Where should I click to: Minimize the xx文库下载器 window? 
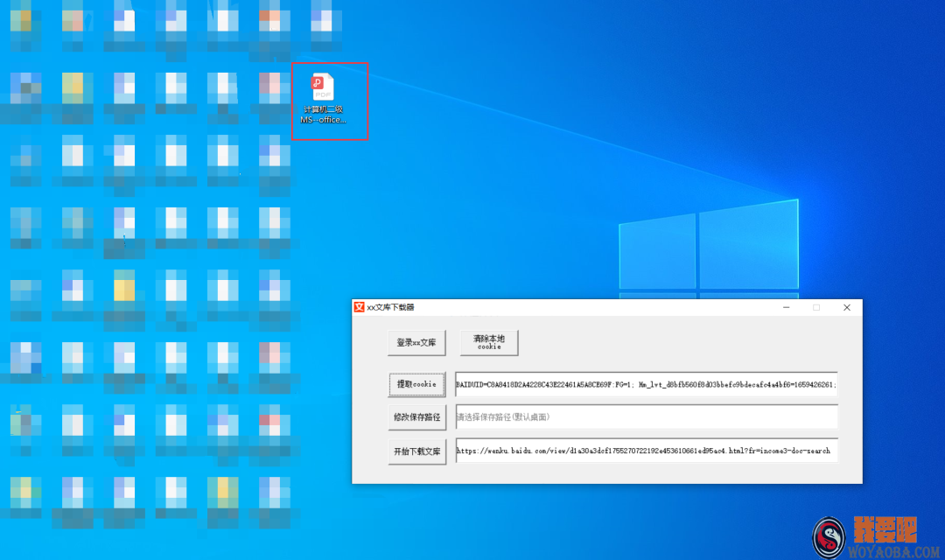786,307
